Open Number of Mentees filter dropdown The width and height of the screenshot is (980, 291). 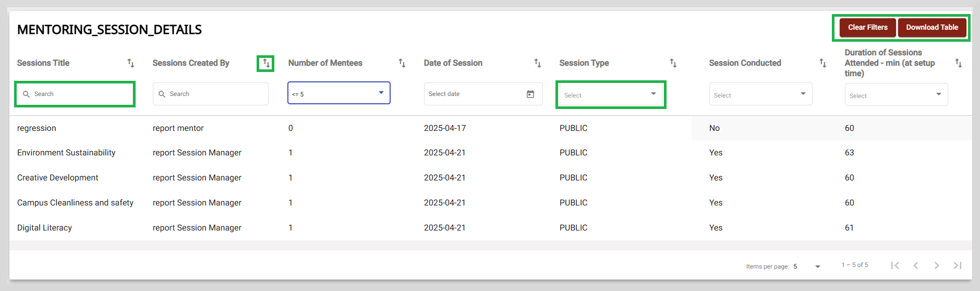point(339,93)
